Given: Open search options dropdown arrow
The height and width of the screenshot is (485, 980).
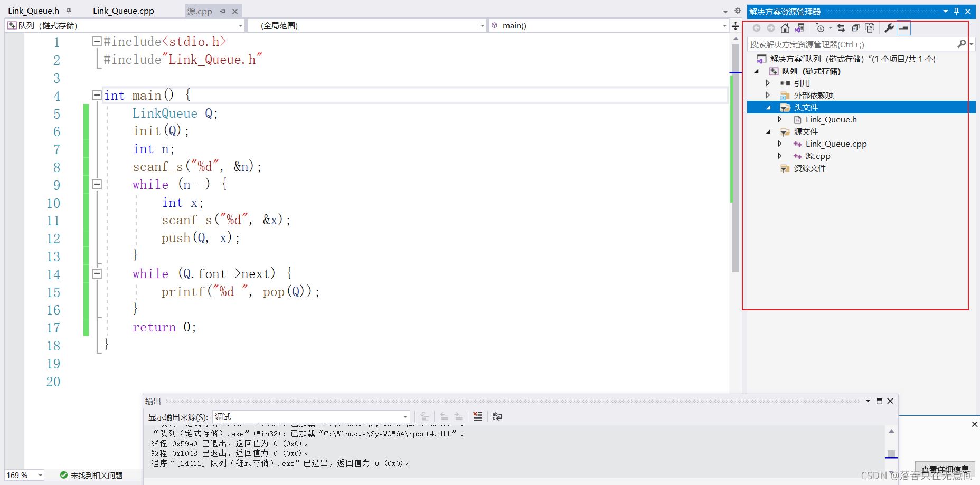Looking at the screenshot, I should pos(972,44).
